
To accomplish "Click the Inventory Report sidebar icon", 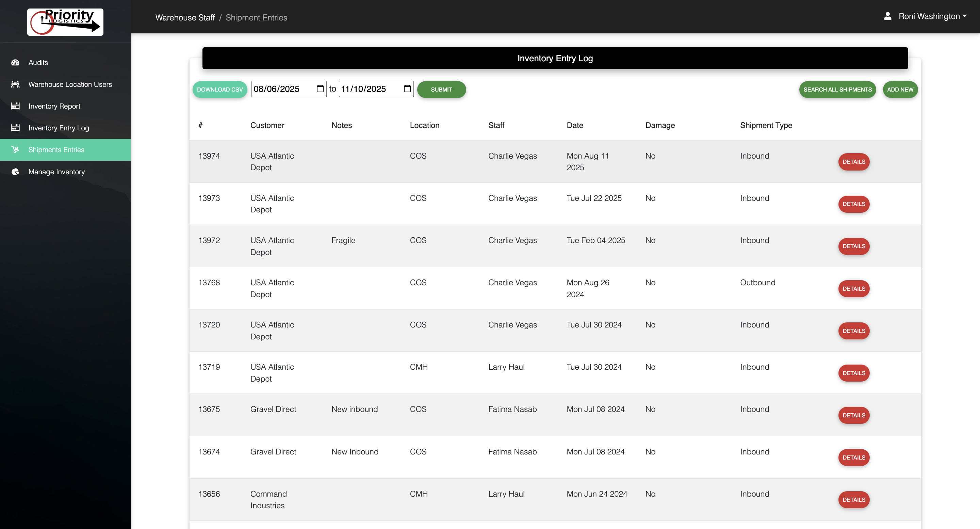I will [x=15, y=106].
